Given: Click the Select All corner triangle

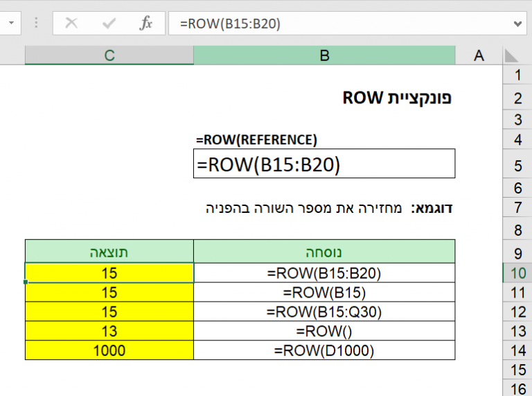Looking at the screenshot, I should [511, 55].
